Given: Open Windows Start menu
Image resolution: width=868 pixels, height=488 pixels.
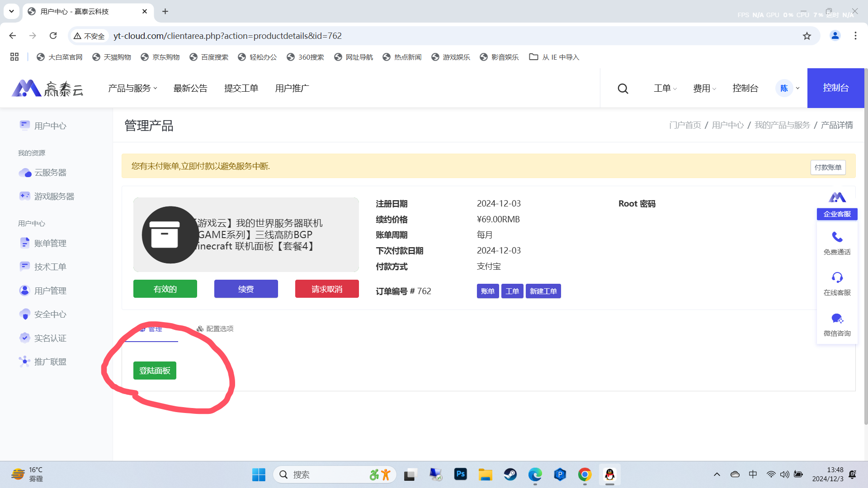Looking at the screenshot, I should pyautogui.click(x=259, y=474).
